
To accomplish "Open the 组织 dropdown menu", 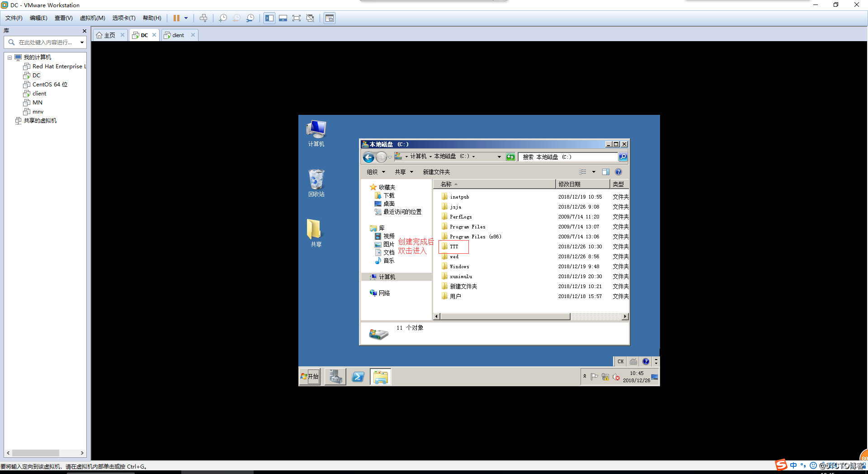I will point(376,172).
